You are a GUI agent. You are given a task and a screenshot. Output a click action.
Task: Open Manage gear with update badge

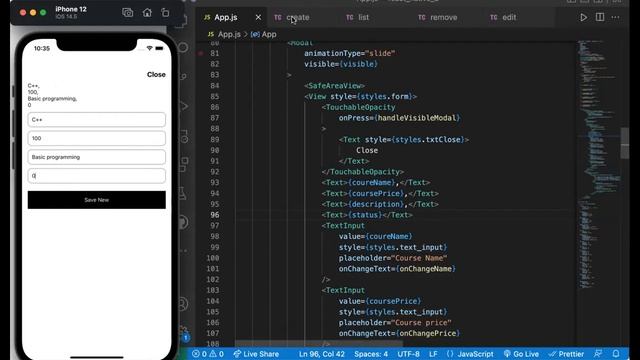(x=184, y=334)
